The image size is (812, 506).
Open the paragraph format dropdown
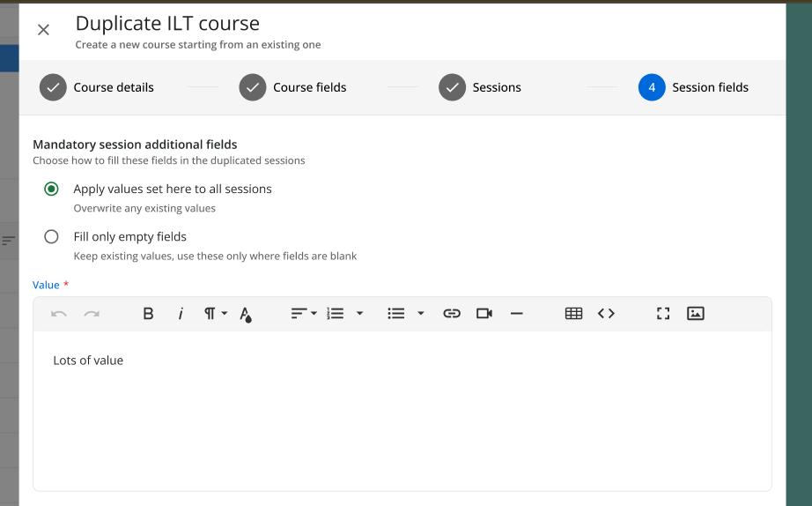[x=215, y=314]
